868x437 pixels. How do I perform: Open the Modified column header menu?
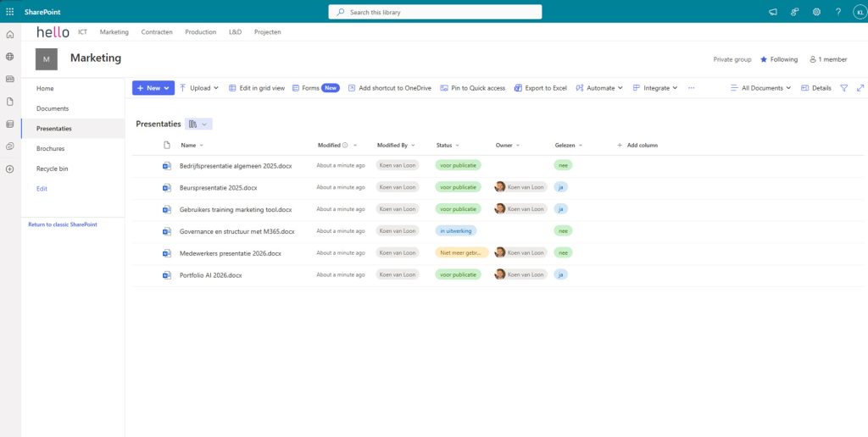tap(337, 145)
